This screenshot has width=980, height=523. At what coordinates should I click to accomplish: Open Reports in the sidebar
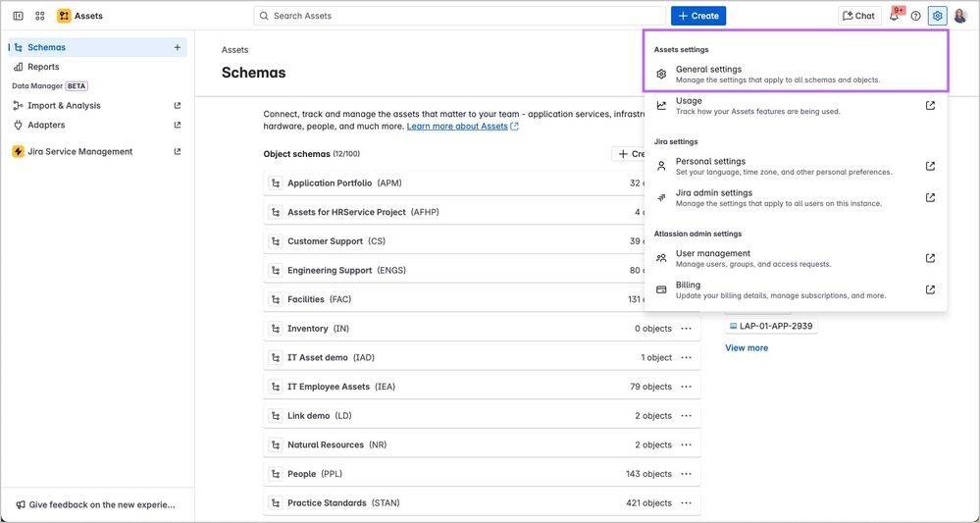(x=43, y=67)
